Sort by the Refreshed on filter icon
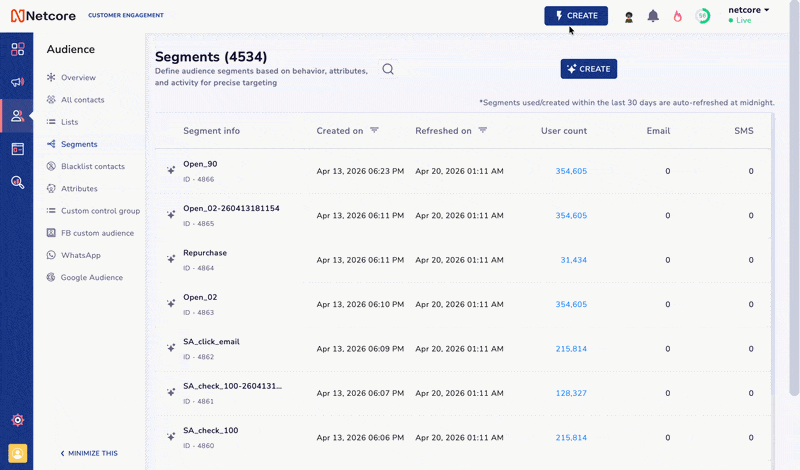 482,130
